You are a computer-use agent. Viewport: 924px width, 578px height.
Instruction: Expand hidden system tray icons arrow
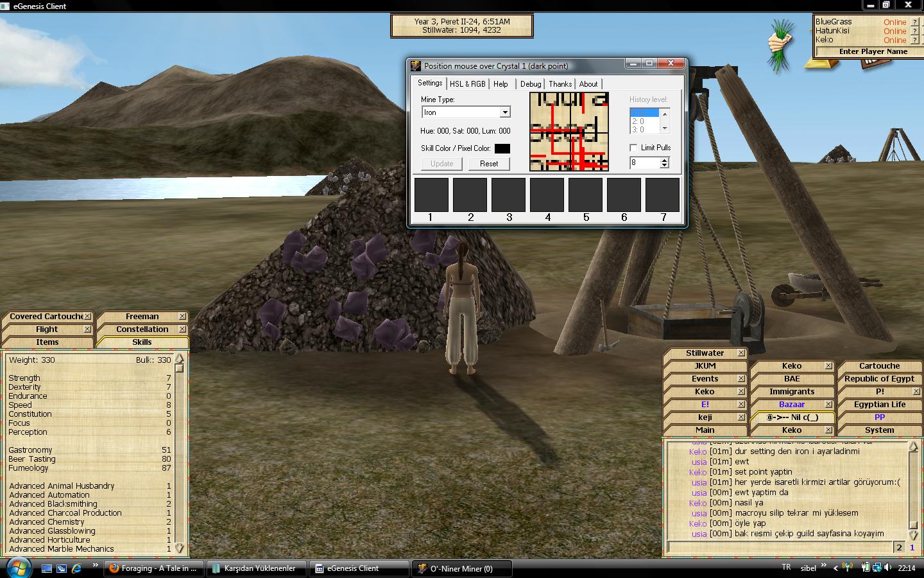click(x=835, y=568)
